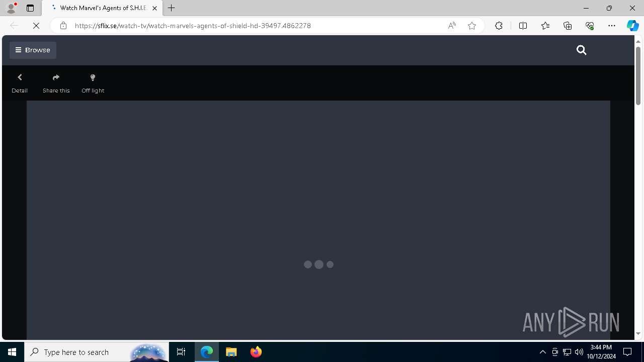
Task: Open notification center icon
Action: (627, 352)
